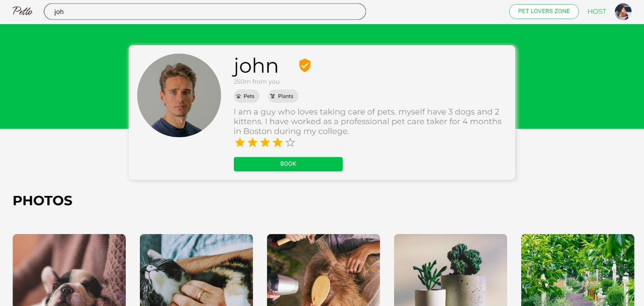Click the Petto logo
The height and width of the screenshot is (306, 644).
coord(23,11)
